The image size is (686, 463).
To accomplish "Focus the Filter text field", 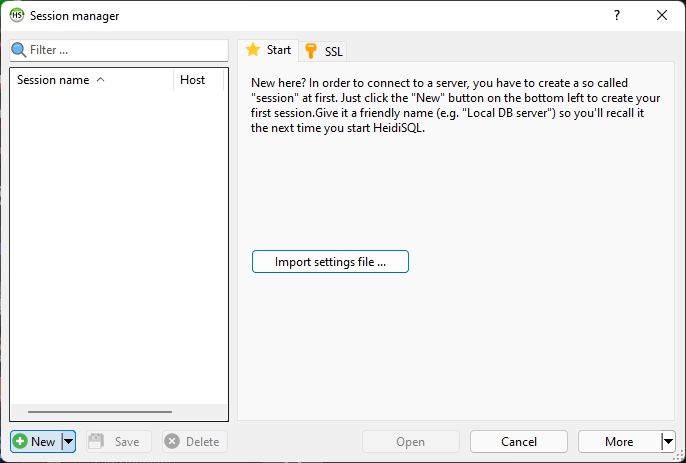I will click(x=125, y=50).
